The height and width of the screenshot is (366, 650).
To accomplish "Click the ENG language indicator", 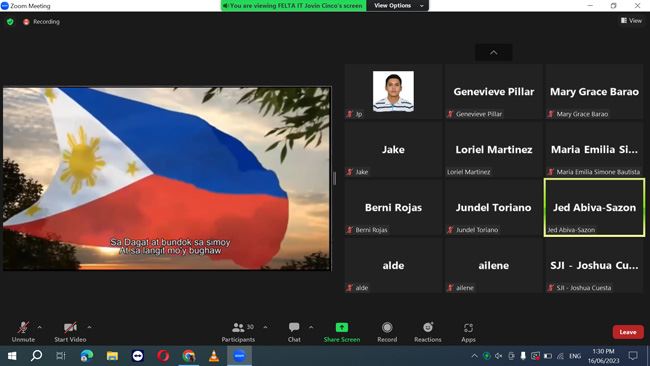I will [x=575, y=356].
